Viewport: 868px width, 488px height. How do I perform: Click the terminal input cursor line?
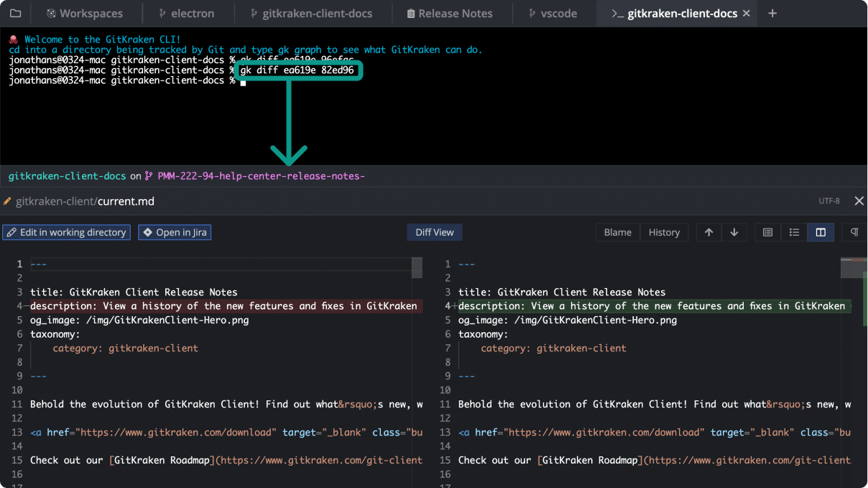point(127,80)
